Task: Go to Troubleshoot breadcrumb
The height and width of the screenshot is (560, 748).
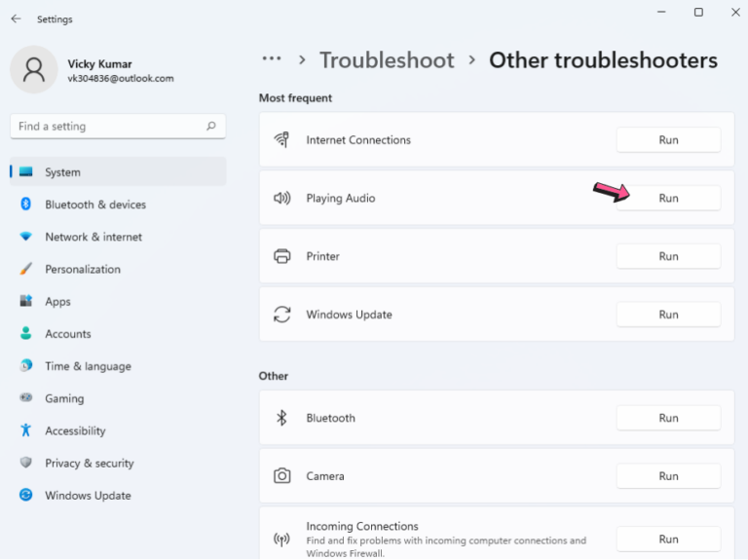Action: [x=387, y=60]
